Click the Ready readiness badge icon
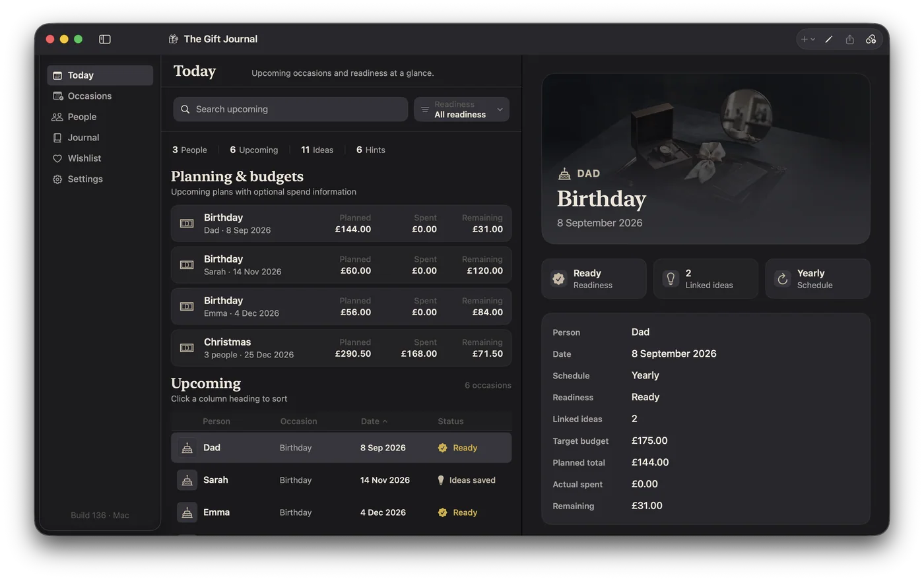 pyautogui.click(x=558, y=279)
